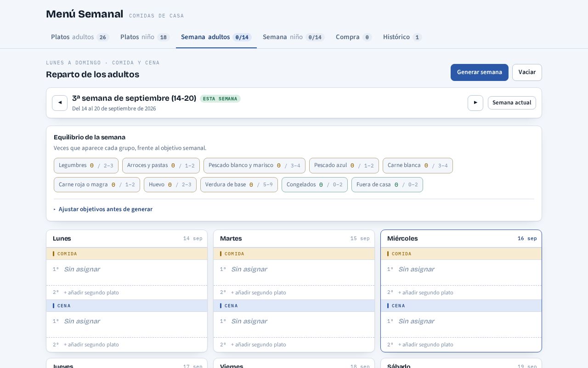Click the Vaciar button
588x368 pixels.
(x=527, y=72)
